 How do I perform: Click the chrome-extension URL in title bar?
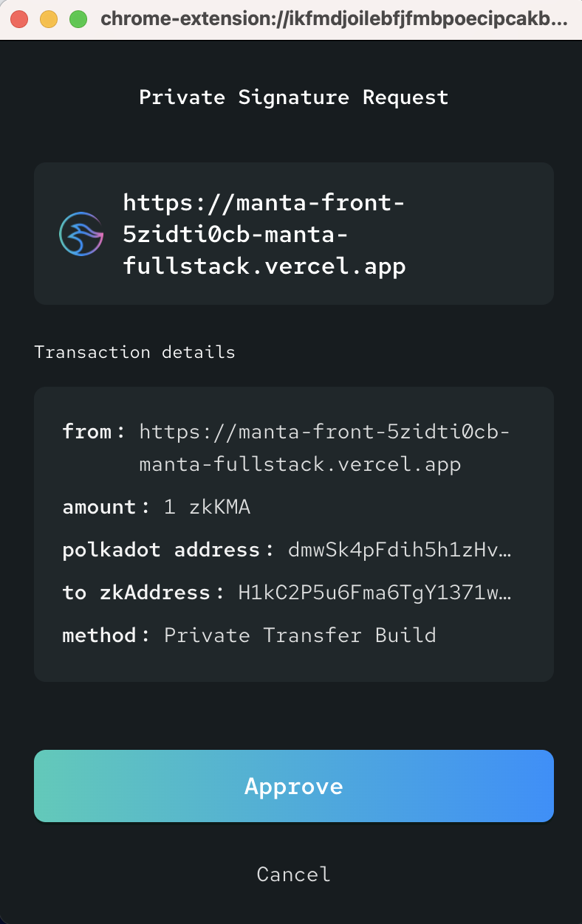335,19
